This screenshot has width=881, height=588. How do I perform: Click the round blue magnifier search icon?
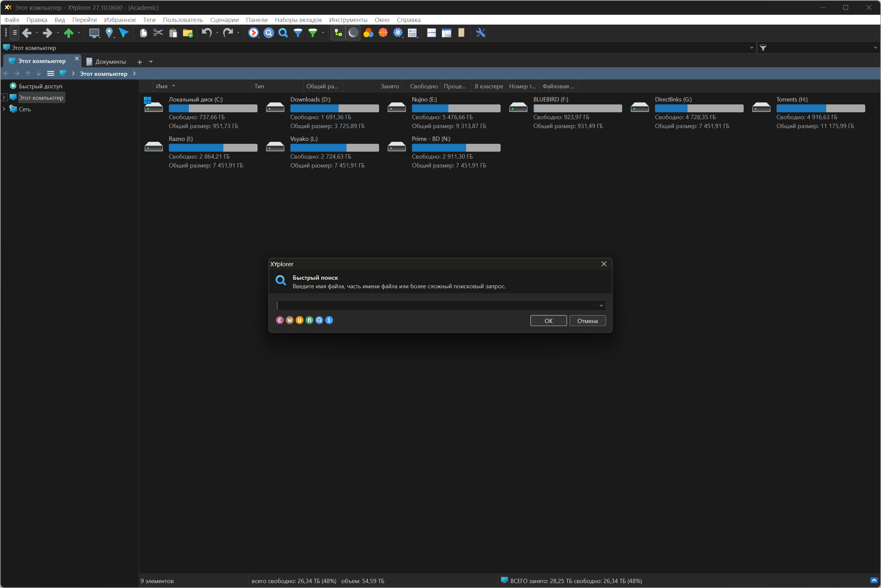(x=269, y=33)
